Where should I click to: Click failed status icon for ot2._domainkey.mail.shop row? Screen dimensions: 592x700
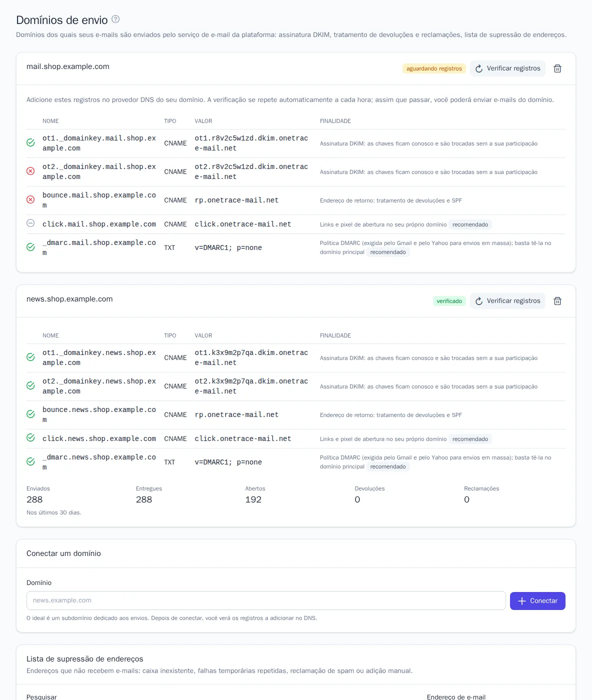coord(30,171)
